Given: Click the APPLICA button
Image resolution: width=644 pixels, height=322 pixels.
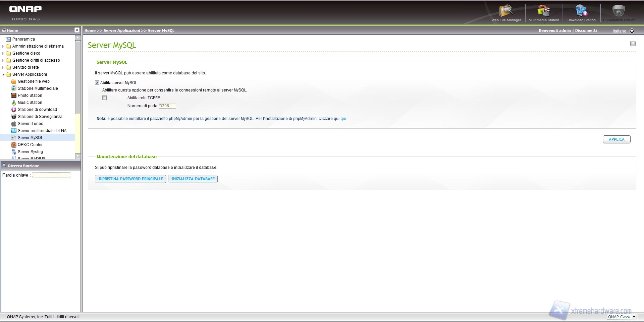Looking at the screenshot, I should point(616,139).
